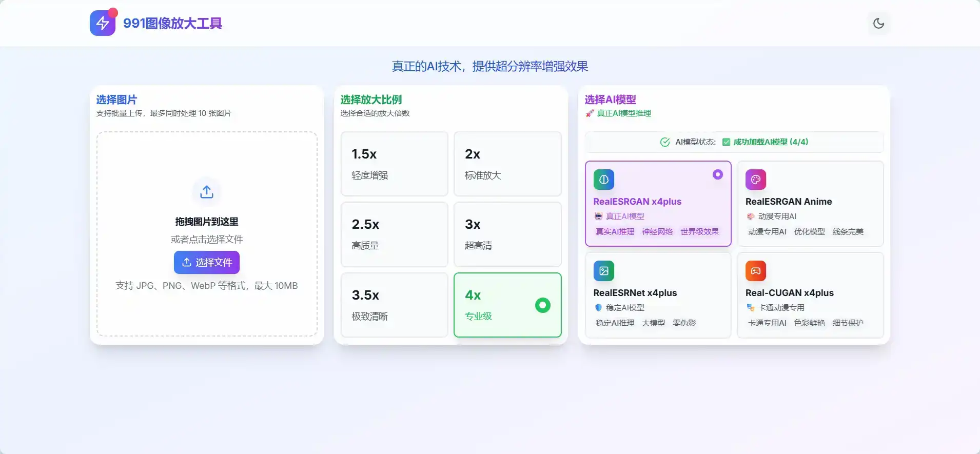Click the 线条完美 tag

848,232
